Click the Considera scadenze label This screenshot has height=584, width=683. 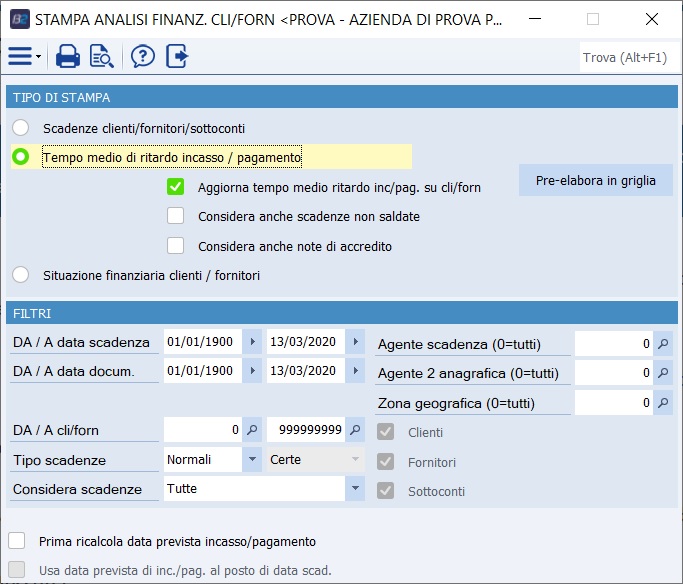(x=78, y=489)
